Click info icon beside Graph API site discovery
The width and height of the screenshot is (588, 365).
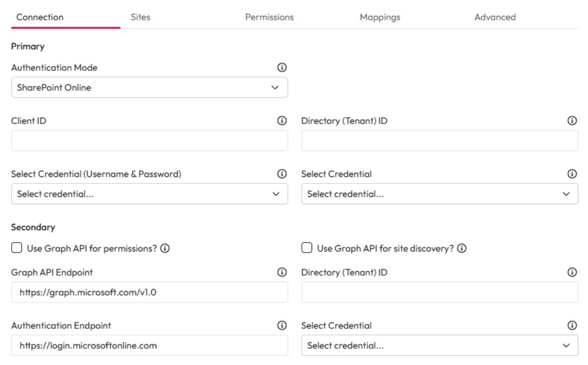point(461,248)
